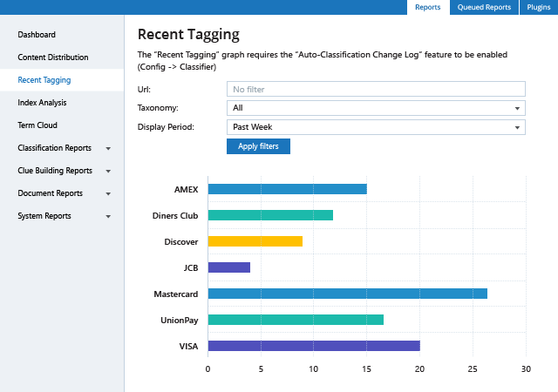Viewport: 558px width, 392px height.
Task: Open Dashboard in the sidebar
Action: coord(37,35)
